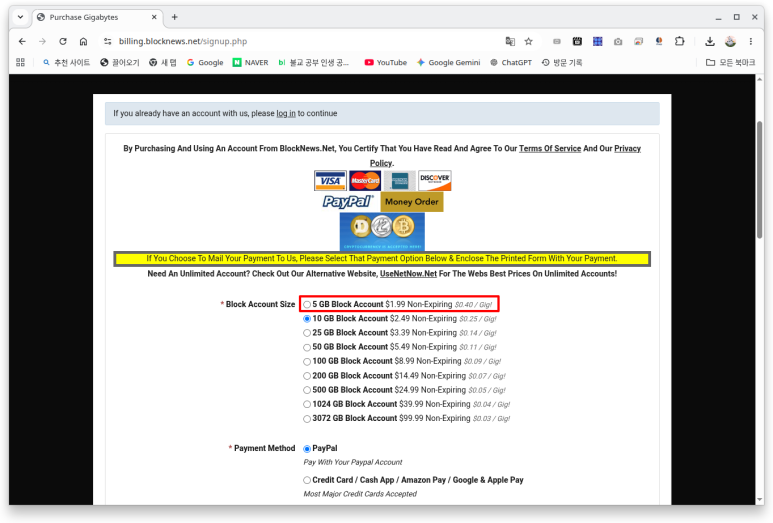The image size is (773, 523).
Task: Select the 500 GB Block Account option
Action: click(307, 390)
